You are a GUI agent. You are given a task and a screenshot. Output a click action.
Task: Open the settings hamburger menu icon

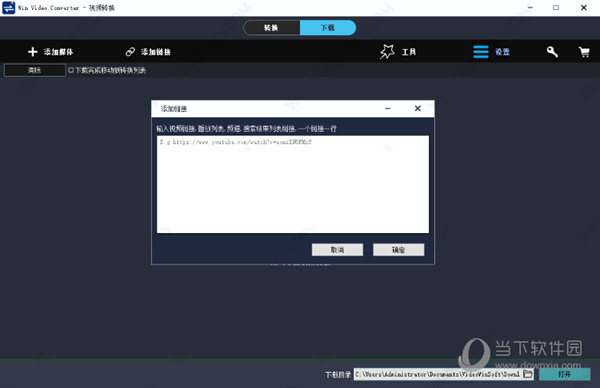pyautogui.click(x=481, y=52)
